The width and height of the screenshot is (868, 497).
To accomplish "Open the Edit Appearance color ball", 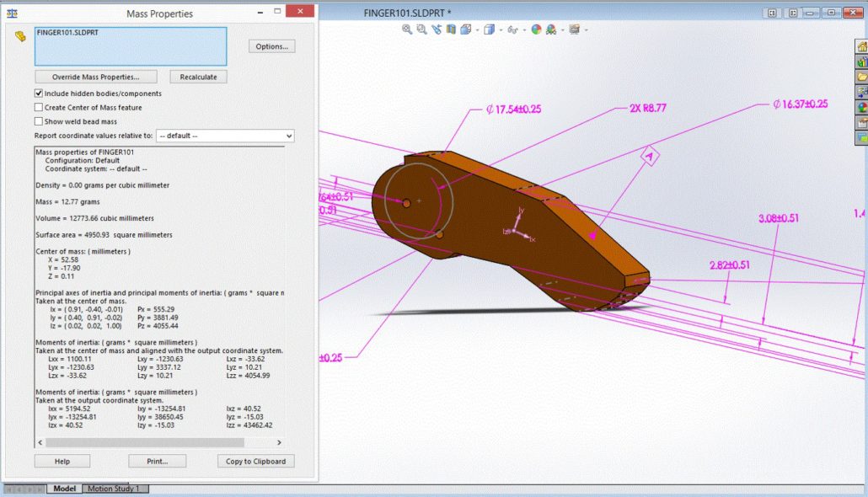I will tap(536, 29).
